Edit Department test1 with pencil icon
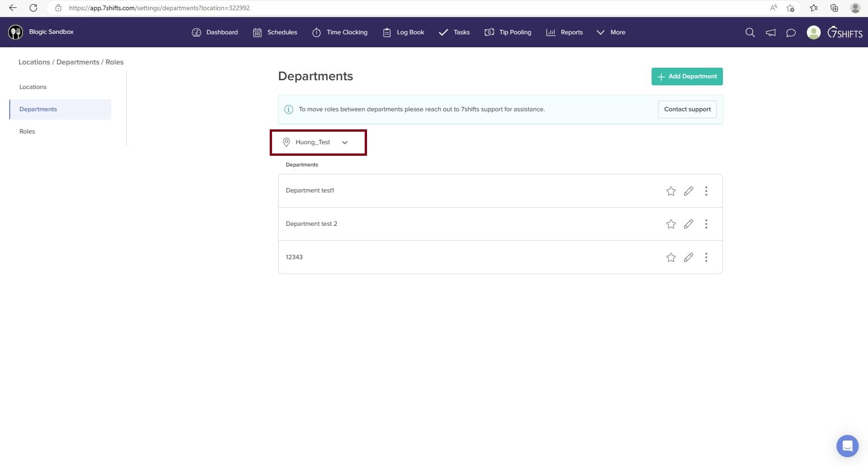The height and width of the screenshot is (466, 868). 688,191
